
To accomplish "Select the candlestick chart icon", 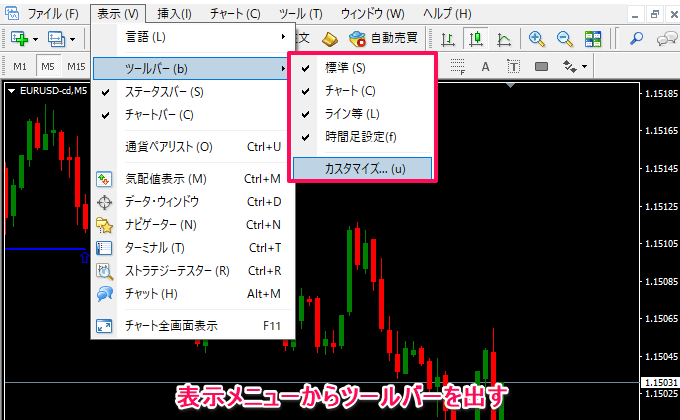I will click(476, 39).
